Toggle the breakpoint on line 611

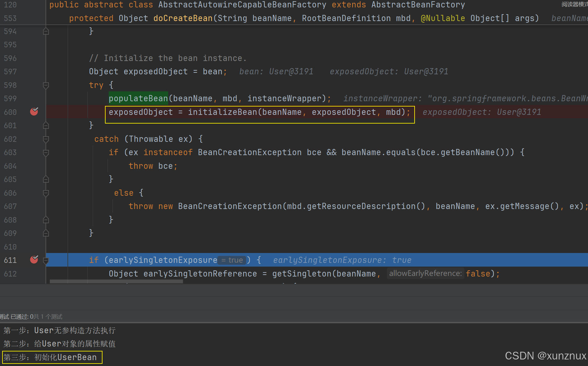(34, 259)
